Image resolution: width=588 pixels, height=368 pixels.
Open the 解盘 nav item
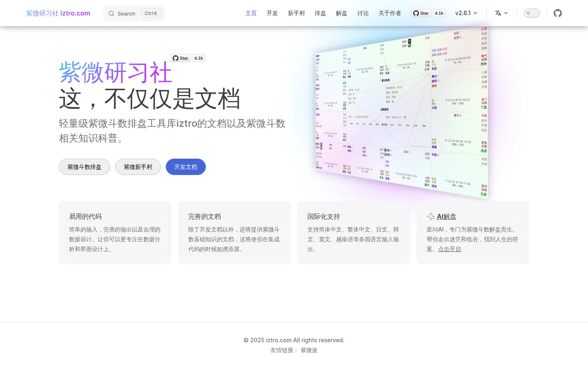pos(341,13)
